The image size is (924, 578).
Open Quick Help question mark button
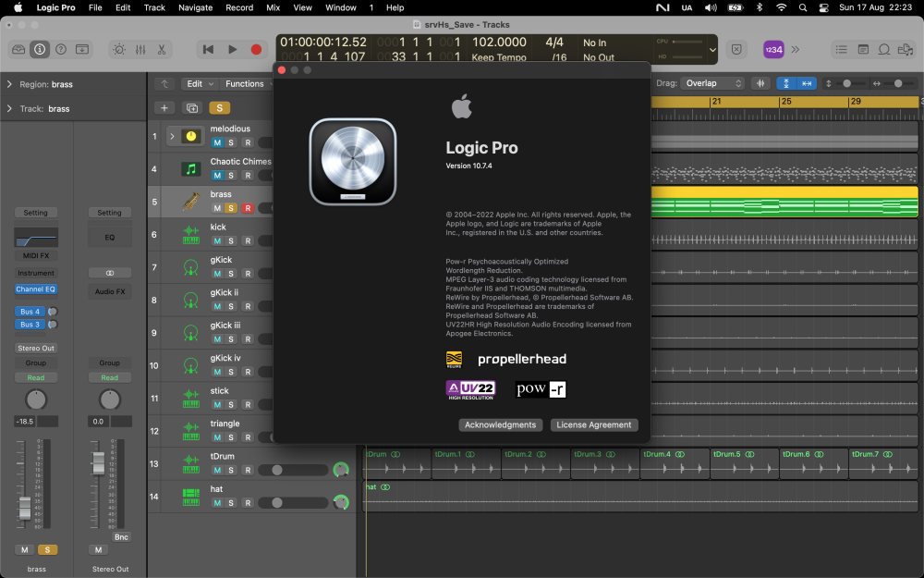[x=61, y=50]
